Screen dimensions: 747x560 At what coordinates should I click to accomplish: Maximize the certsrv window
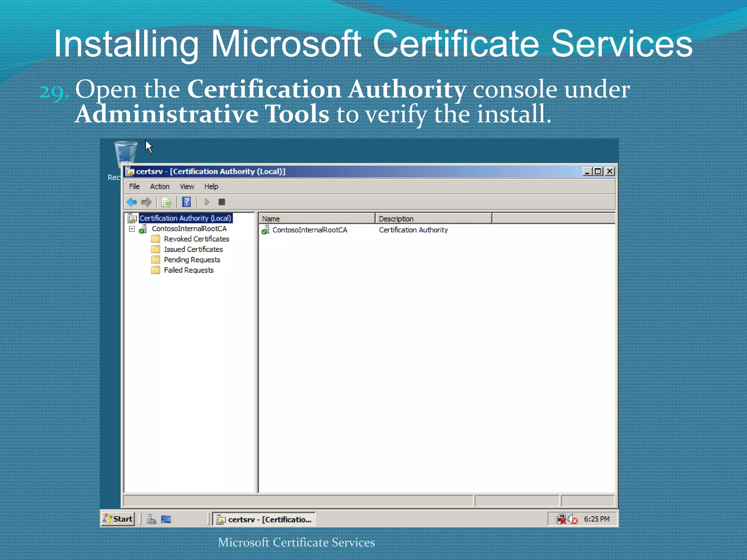(x=598, y=171)
